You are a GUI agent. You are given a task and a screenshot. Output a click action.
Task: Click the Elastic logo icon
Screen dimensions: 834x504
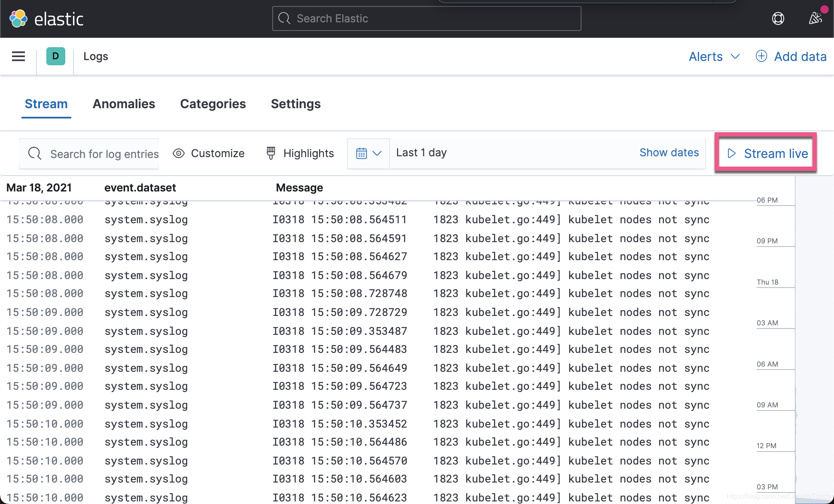click(18, 18)
